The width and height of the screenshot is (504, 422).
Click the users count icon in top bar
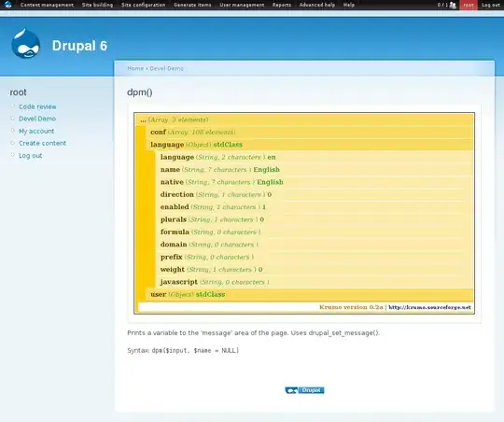[453, 5]
